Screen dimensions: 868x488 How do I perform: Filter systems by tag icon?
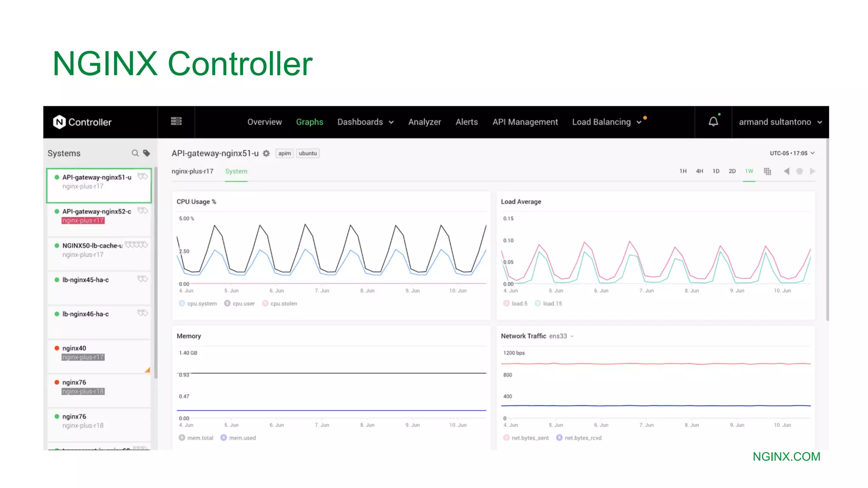[147, 153]
